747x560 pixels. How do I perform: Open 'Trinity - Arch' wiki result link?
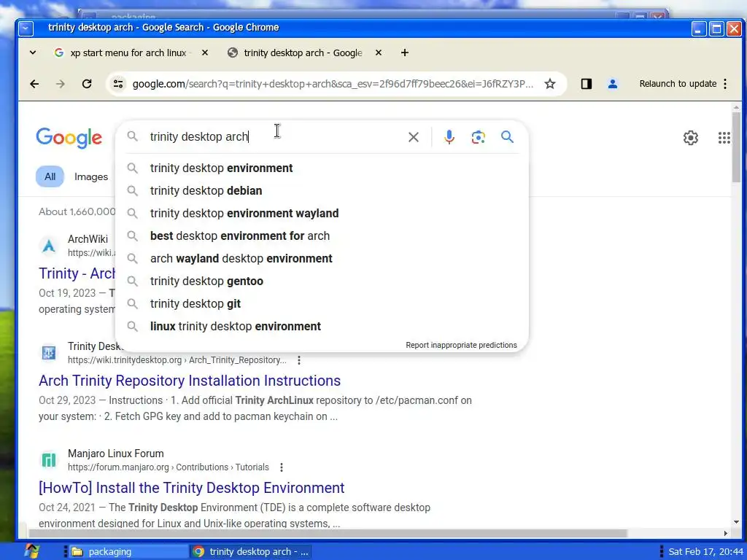(x=77, y=274)
